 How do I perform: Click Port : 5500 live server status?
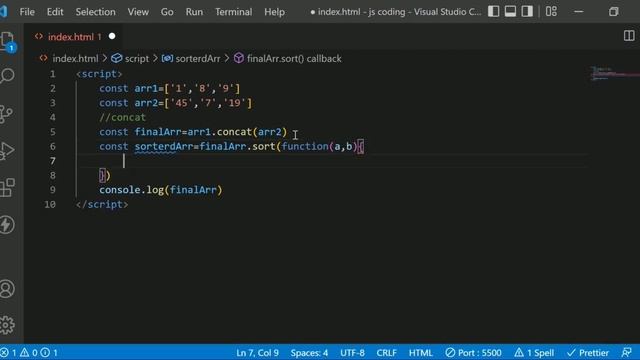[473, 353]
